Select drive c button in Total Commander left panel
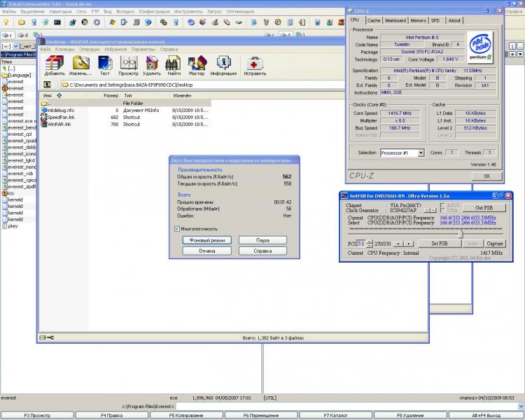Screen dimensions: 525x420 [8, 35]
